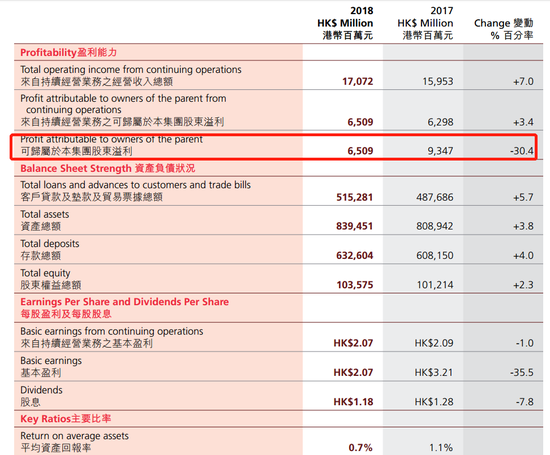This screenshot has width=550, height=455.
Task: Click 2017 basic earnings continuing HK$2.09
Action: coord(434,343)
